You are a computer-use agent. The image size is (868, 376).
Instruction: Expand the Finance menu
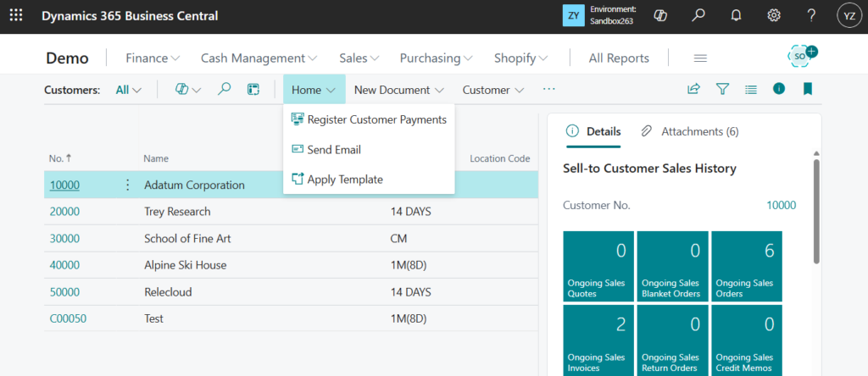tap(153, 58)
